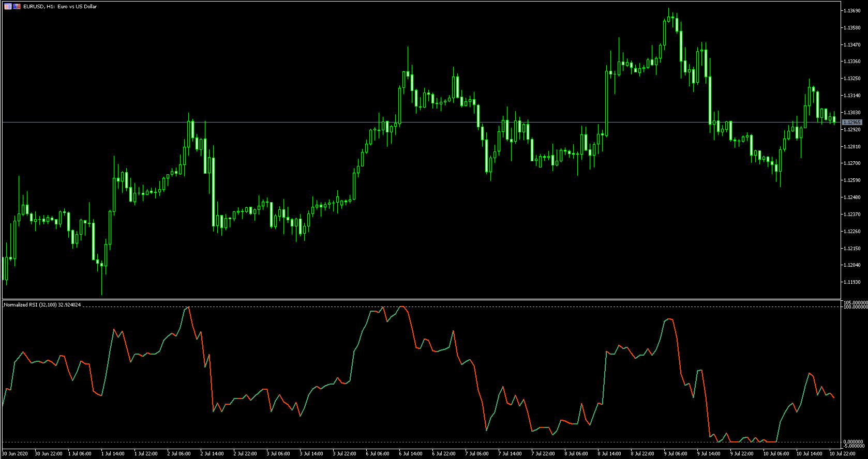Viewport: 868px width, 459px height.
Task: Click the 3 Jul 06:00 time label
Action: coord(278,454)
